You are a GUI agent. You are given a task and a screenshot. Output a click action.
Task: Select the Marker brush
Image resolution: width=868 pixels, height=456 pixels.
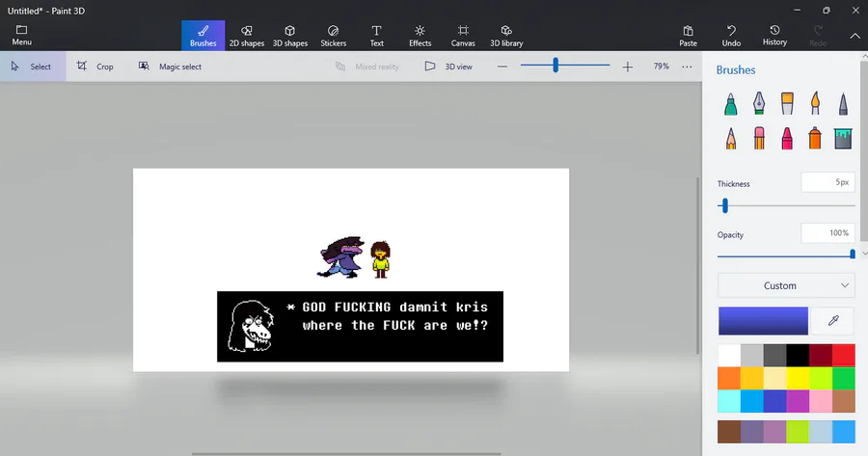731,103
